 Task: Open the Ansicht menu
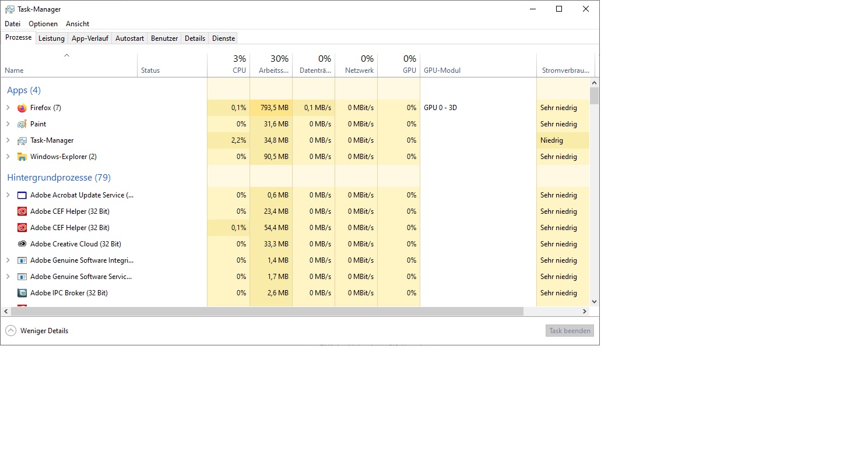[78, 24]
